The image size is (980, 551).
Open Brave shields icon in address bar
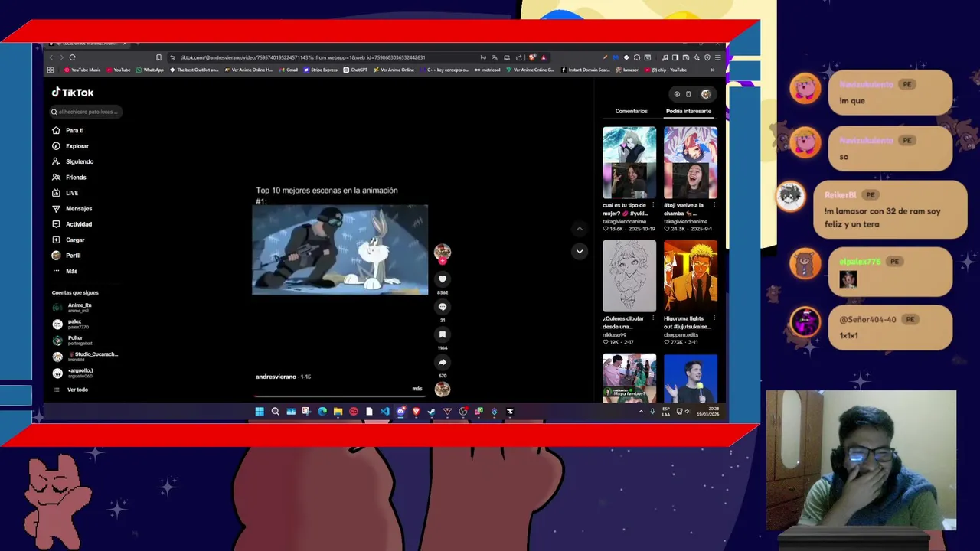532,57
